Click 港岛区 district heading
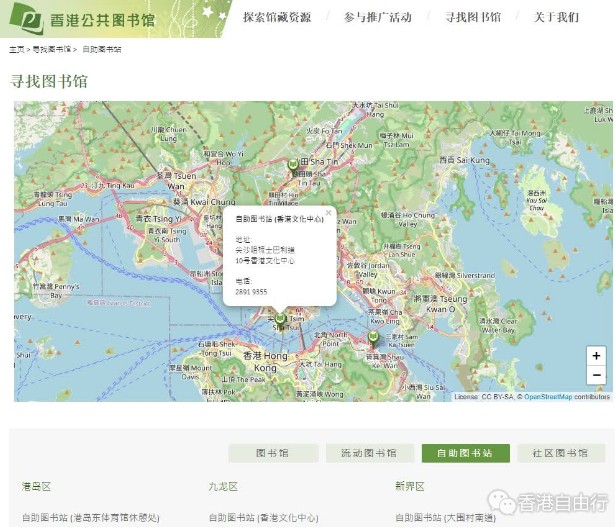Screen dimensions: 615x527 point(36,487)
